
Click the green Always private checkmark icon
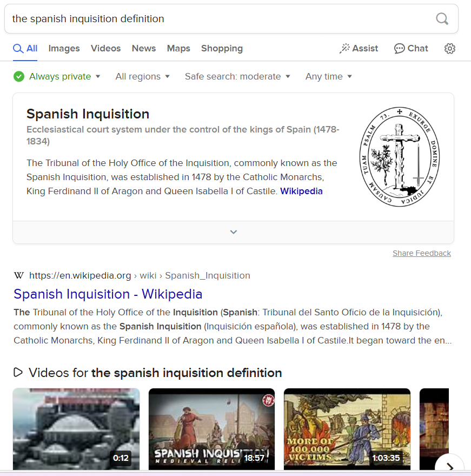pyautogui.click(x=19, y=76)
